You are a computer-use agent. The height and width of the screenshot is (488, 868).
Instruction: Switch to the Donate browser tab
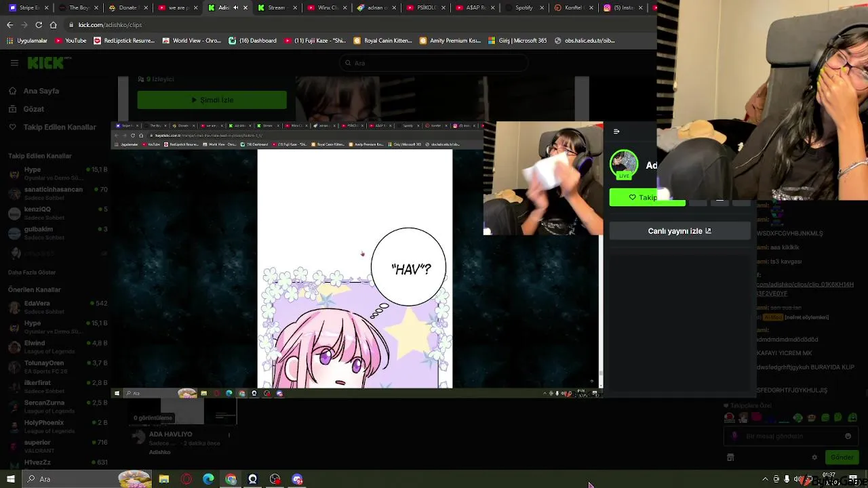pos(127,8)
